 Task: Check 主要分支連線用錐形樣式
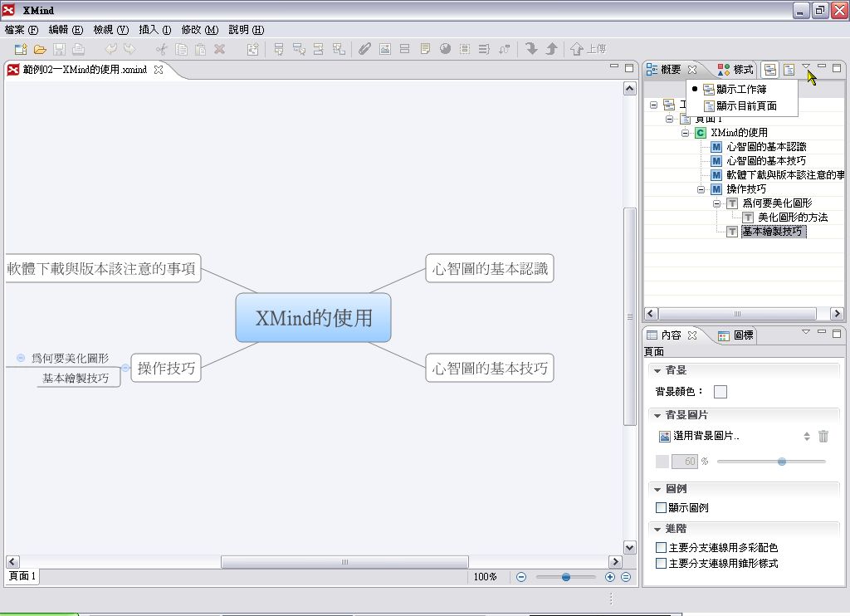(661, 564)
